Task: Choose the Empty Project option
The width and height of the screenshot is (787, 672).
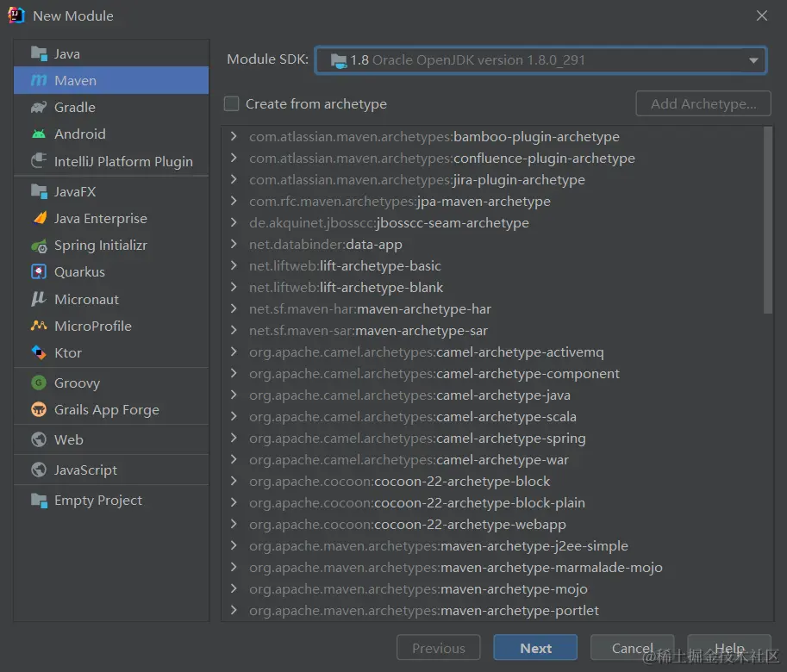Action: pos(97,501)
